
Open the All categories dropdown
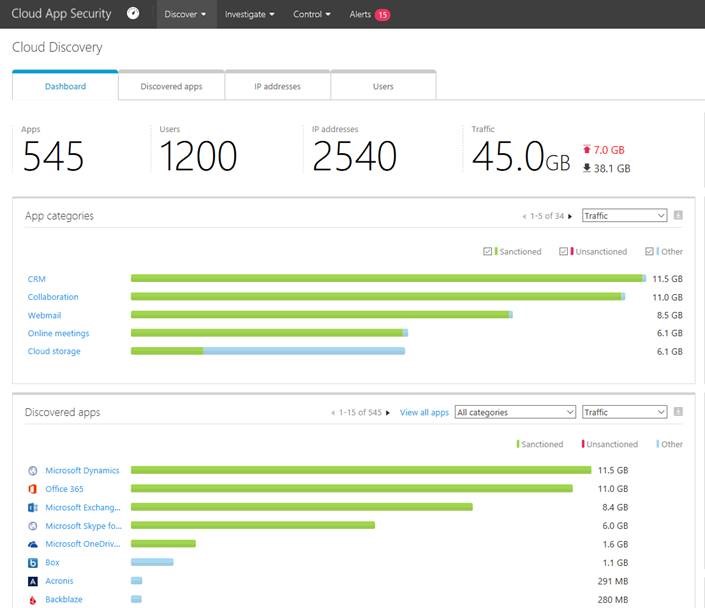(x=515, y=412)
